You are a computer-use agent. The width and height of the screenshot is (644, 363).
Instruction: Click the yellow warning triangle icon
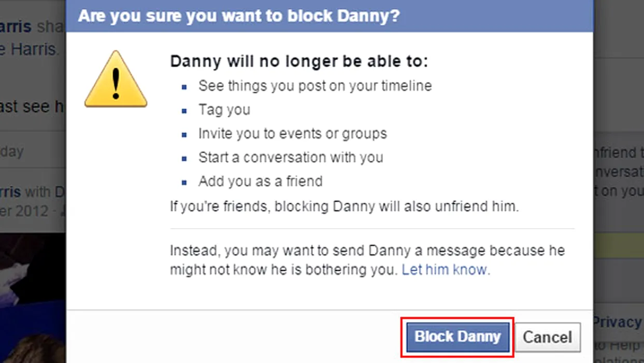116,79
